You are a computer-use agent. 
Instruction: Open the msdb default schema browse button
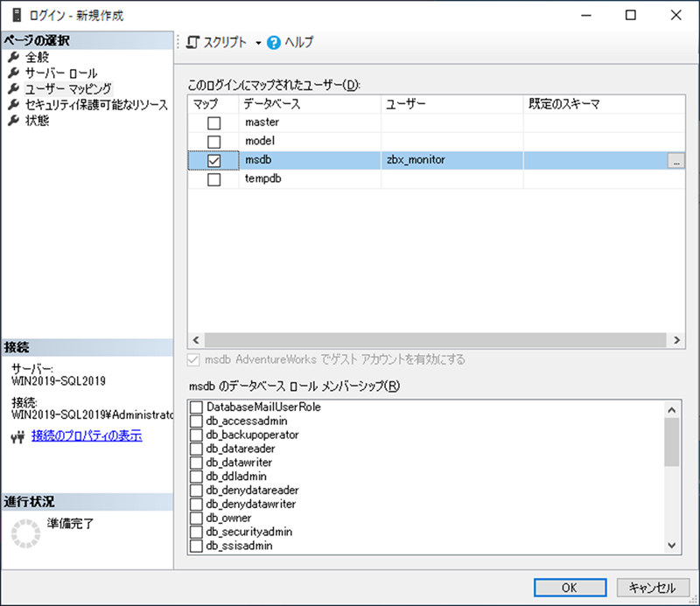tap(675, 161)
